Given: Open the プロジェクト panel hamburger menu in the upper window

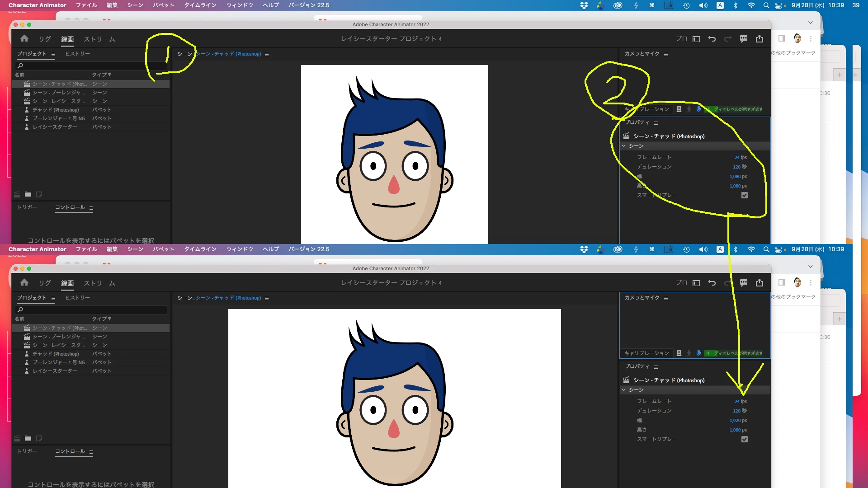Looking at the screenshot, I should click(53, 54).
